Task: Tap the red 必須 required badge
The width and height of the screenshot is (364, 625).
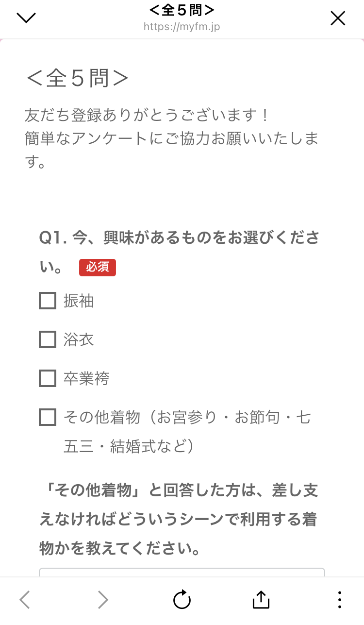Action: [x=97, y=267]
